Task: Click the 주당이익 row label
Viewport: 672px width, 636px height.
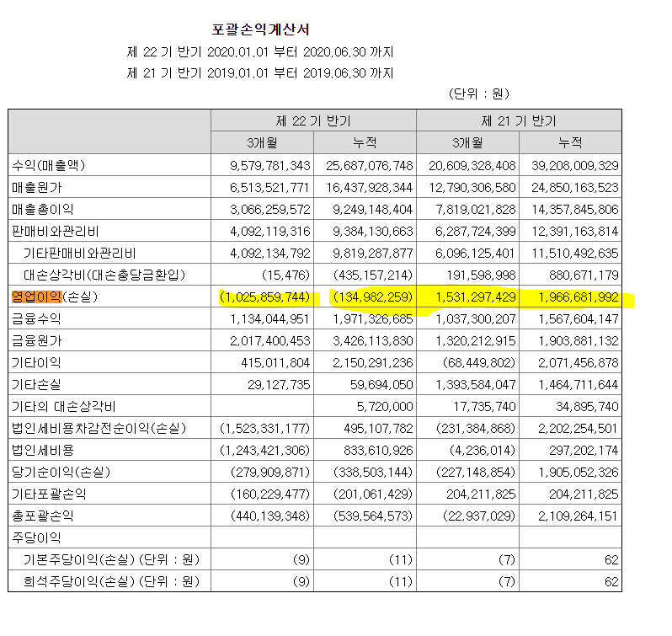Action: [x=36, y=537]
